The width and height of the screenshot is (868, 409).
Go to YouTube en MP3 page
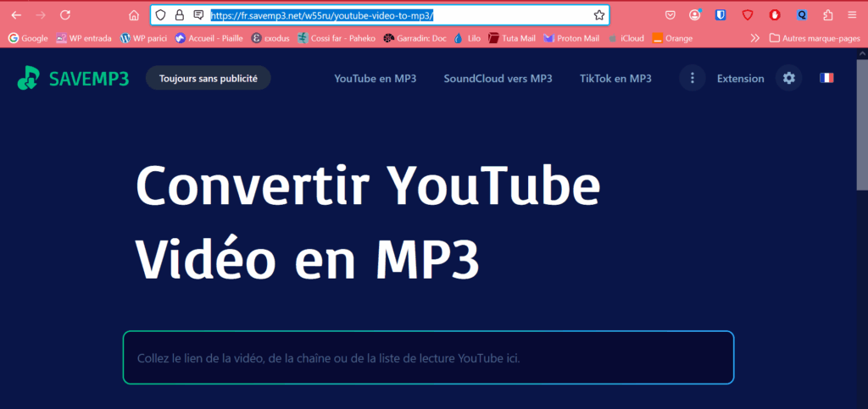click(x=375, y=78)
